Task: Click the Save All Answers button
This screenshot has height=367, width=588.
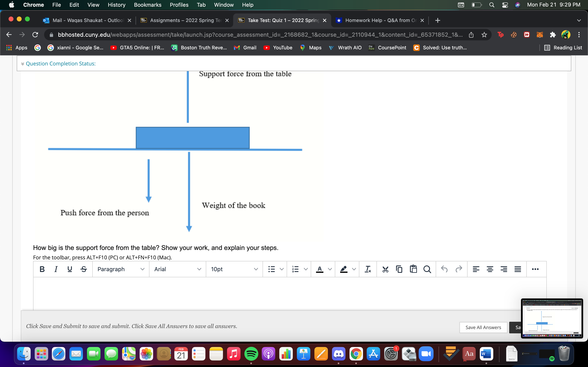Action: tap(483, 327)
